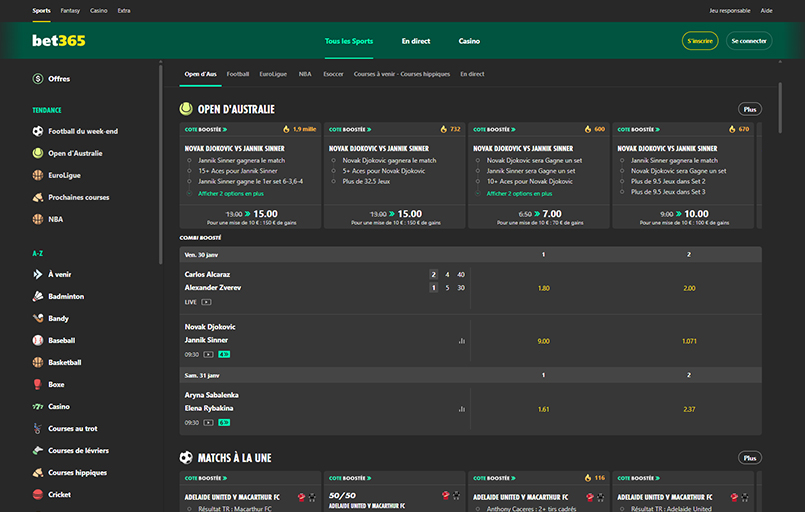
Task: Expand 'Afficher 2 options en plus' in first boosted card
Action: (x=231, y=194)
